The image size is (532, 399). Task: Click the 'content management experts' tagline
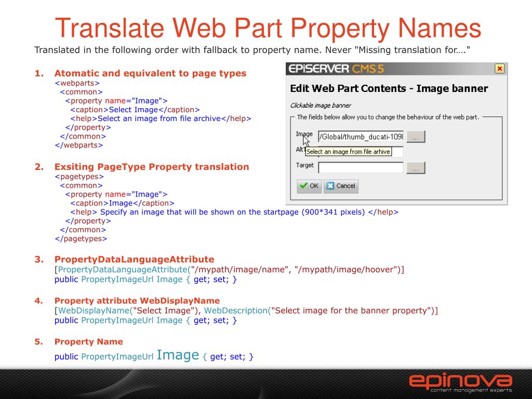point(471,390)
